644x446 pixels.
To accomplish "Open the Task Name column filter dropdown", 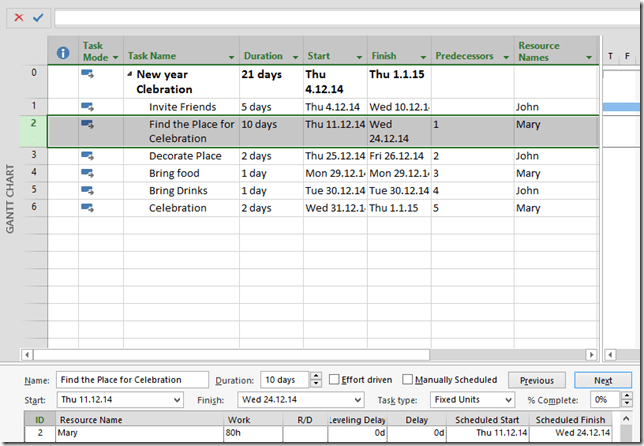I will [232, 57].
